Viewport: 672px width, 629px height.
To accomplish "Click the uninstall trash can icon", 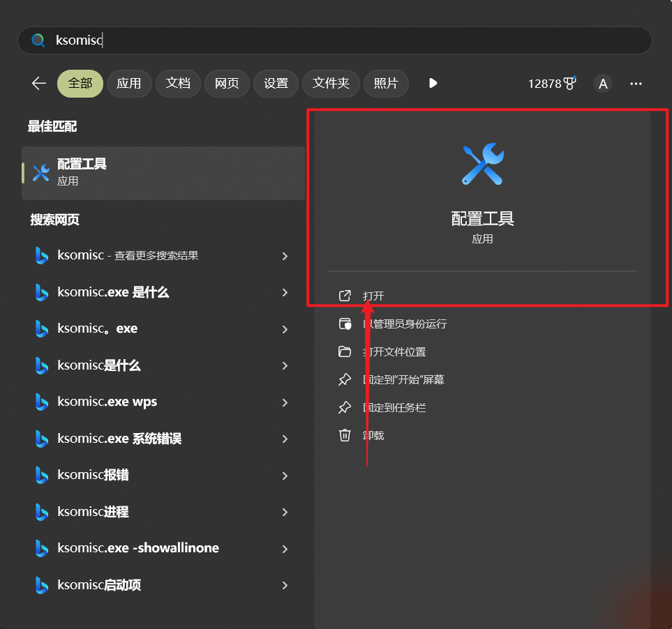I will pyautogui.click(x=345, y=435).
